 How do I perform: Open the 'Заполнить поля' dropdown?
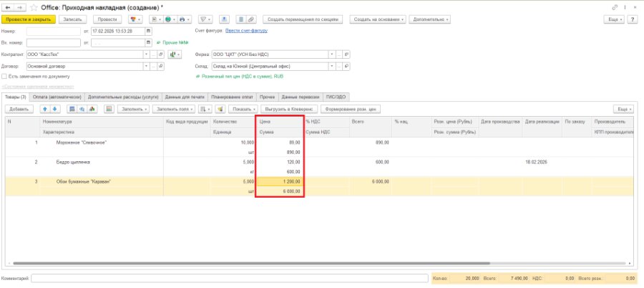[x=174, y=109]
